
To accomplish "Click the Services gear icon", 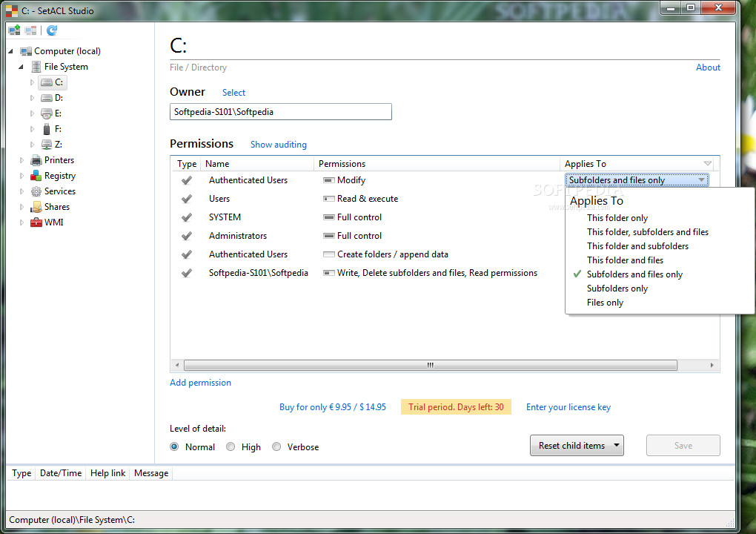I will tap(36, 191).
